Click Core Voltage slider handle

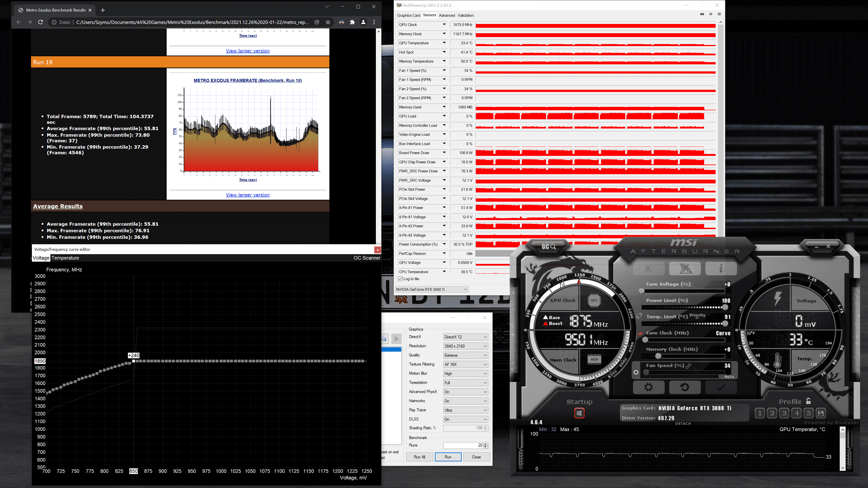pos(642,291)
